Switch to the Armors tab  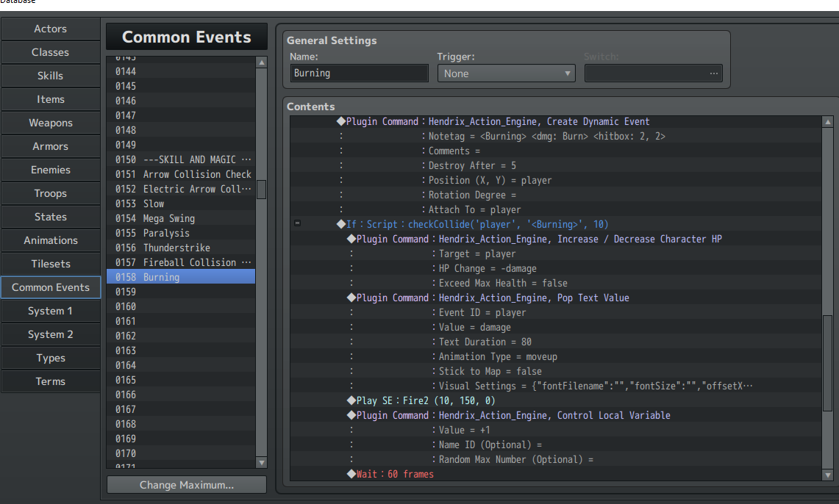(x=50, y=146)
